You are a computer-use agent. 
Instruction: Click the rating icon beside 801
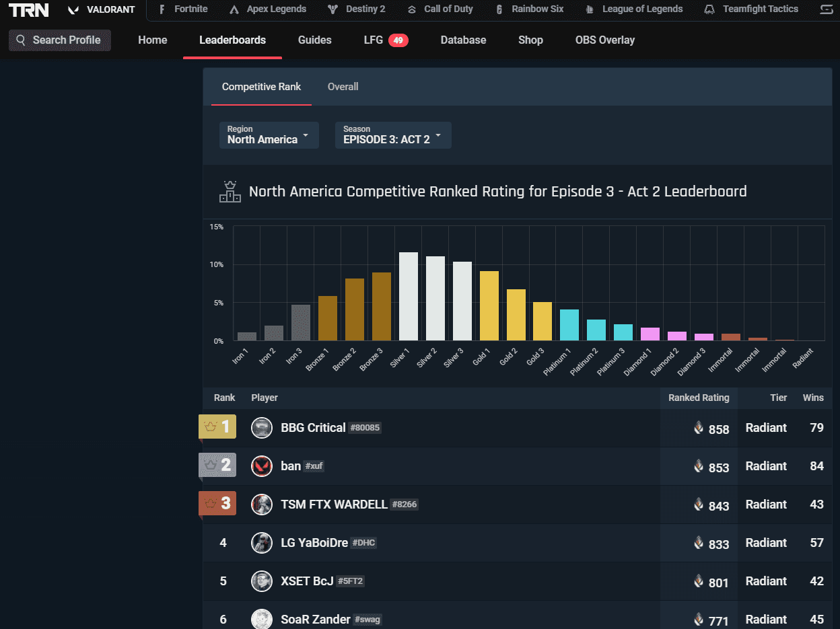point(699,581)
